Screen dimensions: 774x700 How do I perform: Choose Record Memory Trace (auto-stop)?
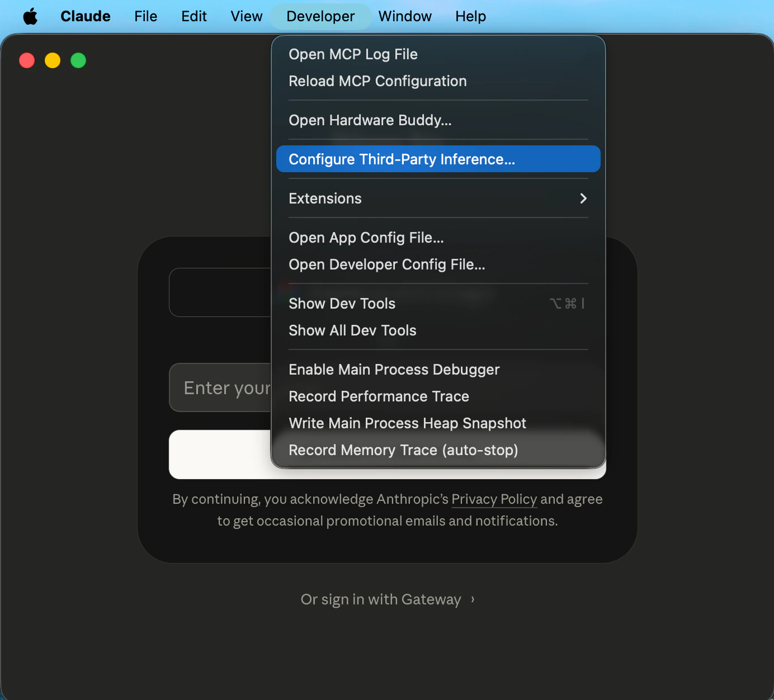(438, 450)
